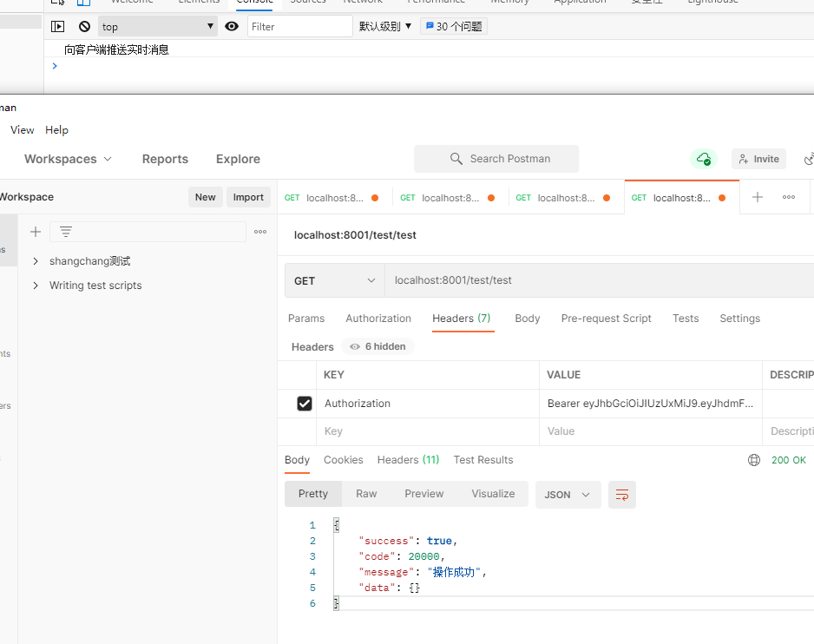This screenshot has width=814, height=644.
Task: Select shangchang测试 collection name
Action: pos(89,261)
